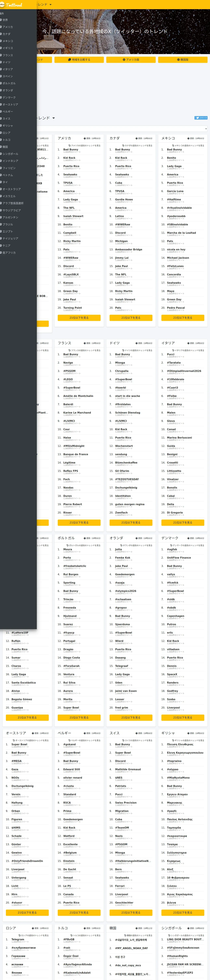
Task: Open #SuperBowl trend in フランス list
Action: click(x=72, y=388)
